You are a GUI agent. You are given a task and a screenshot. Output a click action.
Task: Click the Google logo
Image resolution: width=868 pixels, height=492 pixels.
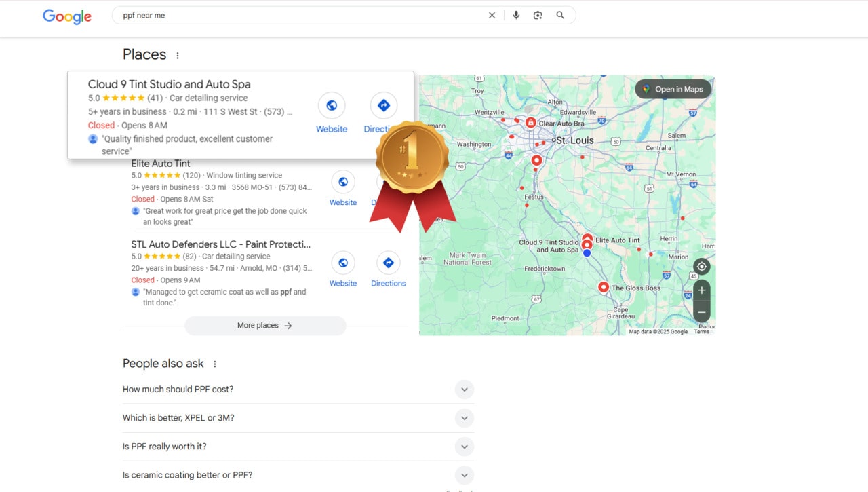point(66,16)
